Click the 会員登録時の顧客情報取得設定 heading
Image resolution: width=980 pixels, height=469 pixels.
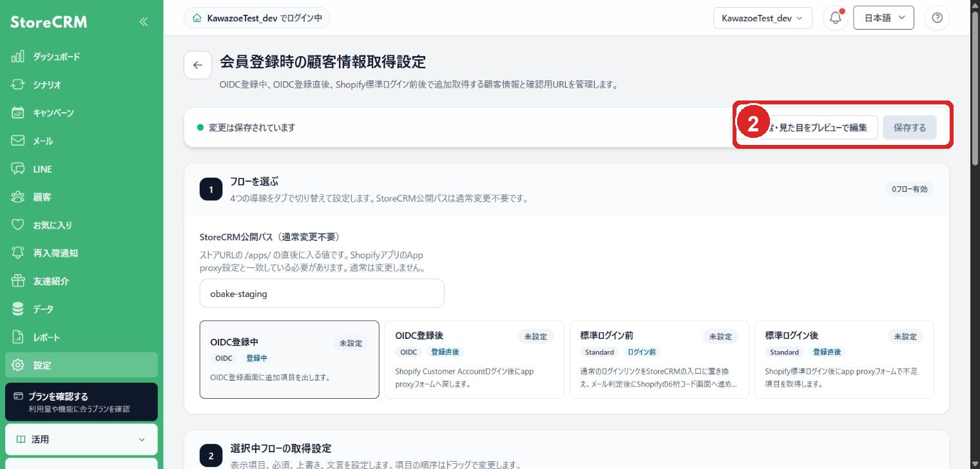point(323,62)
